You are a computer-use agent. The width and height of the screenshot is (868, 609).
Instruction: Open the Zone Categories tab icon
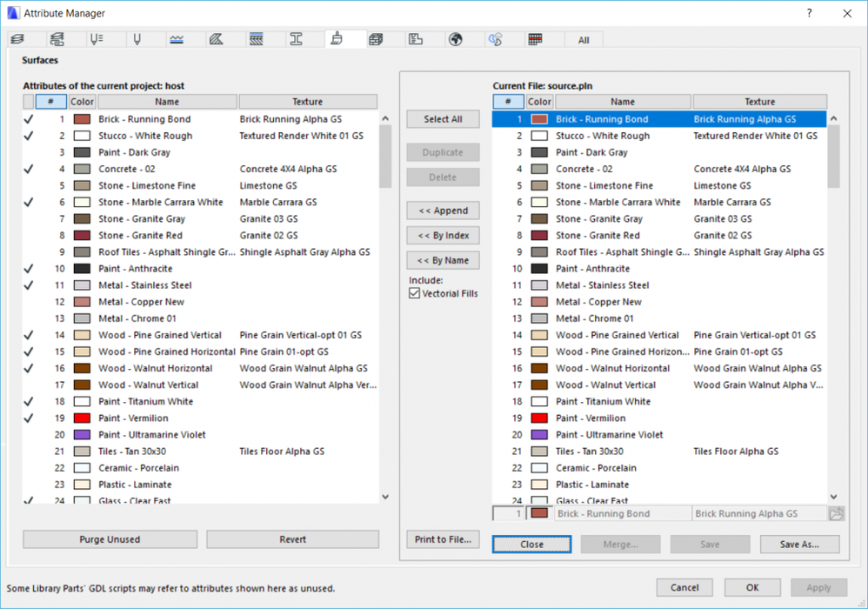416,39
